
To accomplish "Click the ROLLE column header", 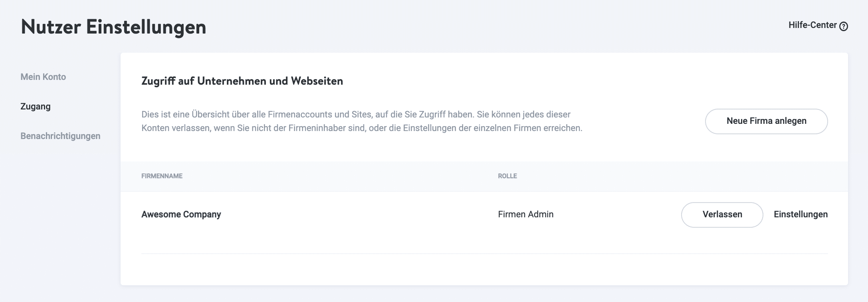I will coord(507,176).
